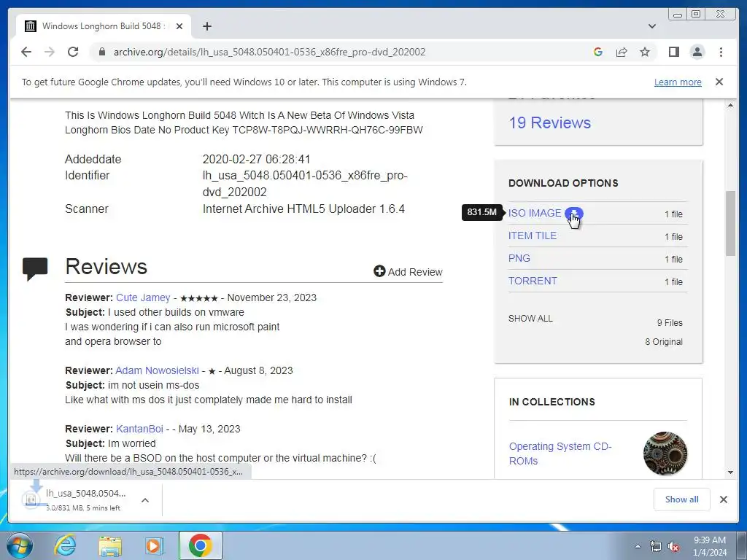
Task: Open the ITEM TILE download option
Action: point(532,236)
